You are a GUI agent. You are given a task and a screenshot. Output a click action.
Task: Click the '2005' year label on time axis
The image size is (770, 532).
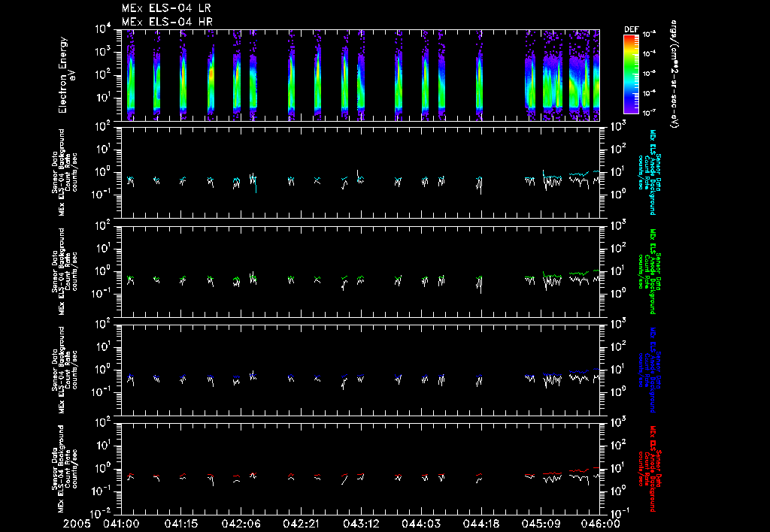[77, 524]
